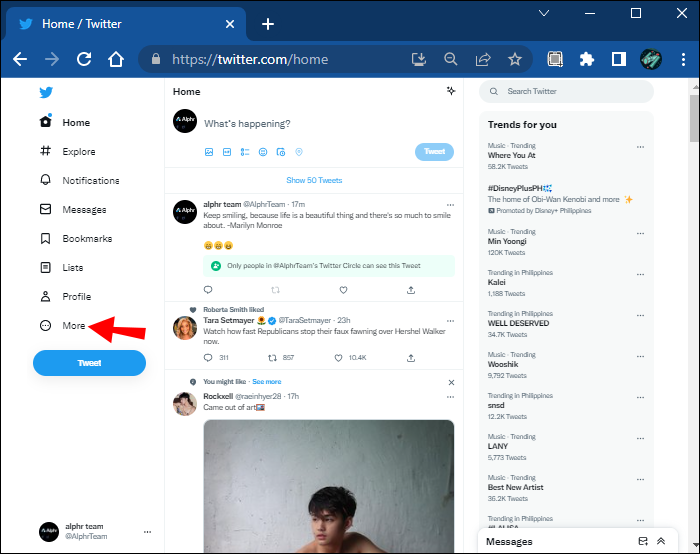Click the top Tweets sparkle icon
Viewport: 700px width, 554px height.
pos(451,91)
